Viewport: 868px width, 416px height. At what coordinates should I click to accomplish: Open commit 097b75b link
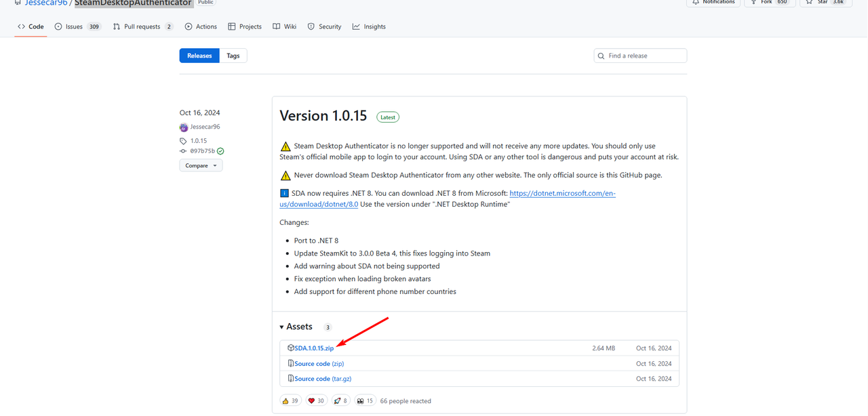pos(202,151)
